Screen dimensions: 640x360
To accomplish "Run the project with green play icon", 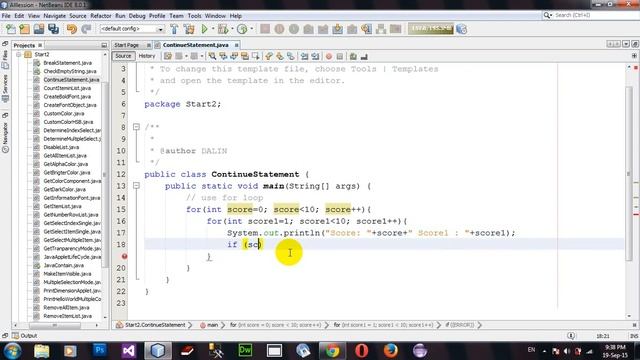I will (x=204, y=29).
